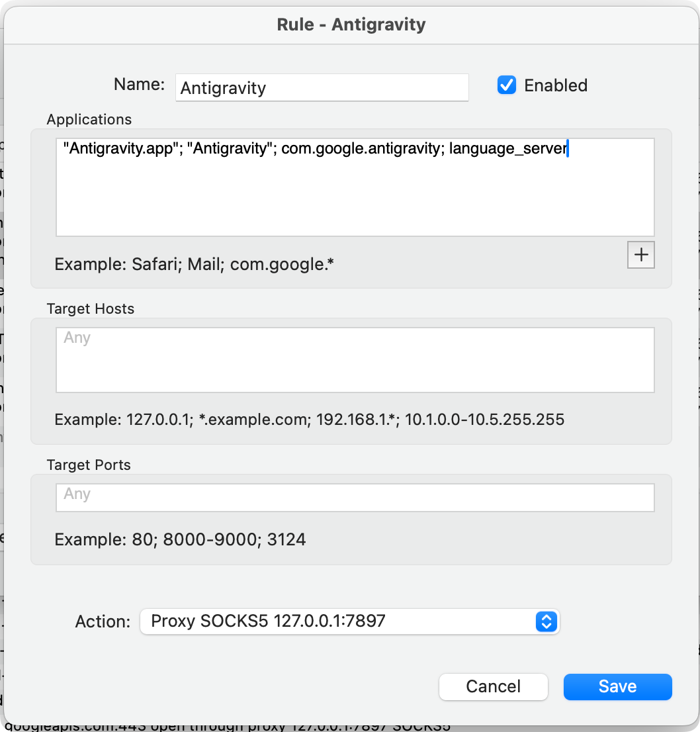Viewport: 700px width, 732px height.
Task: Cancel editing the rule
Action: 494,687
